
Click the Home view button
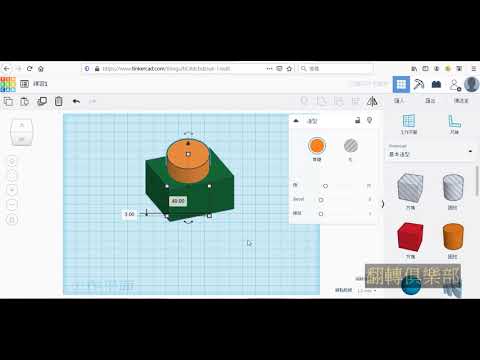[x=12, y=162]
